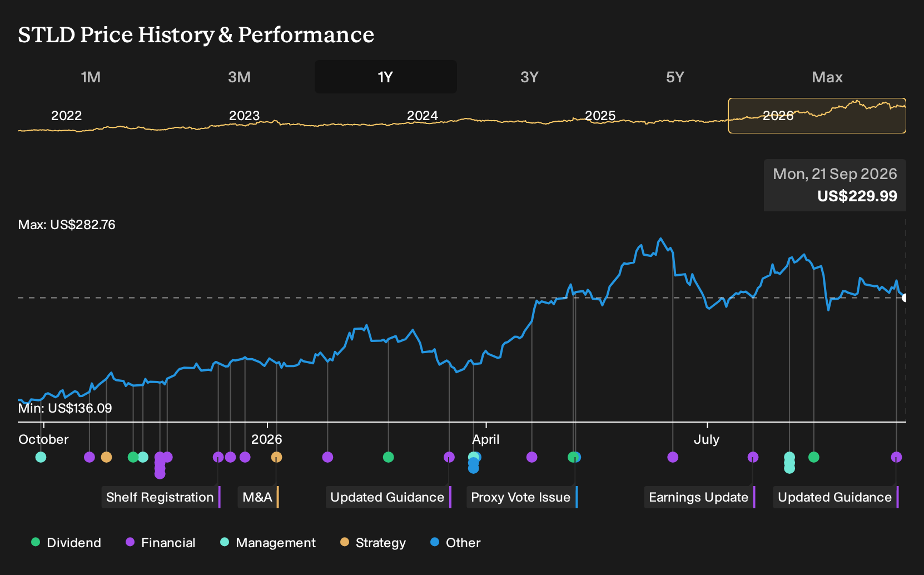Click the US$229.99 price tooltip
Viewport: 924px width, 575px height.
835,185
